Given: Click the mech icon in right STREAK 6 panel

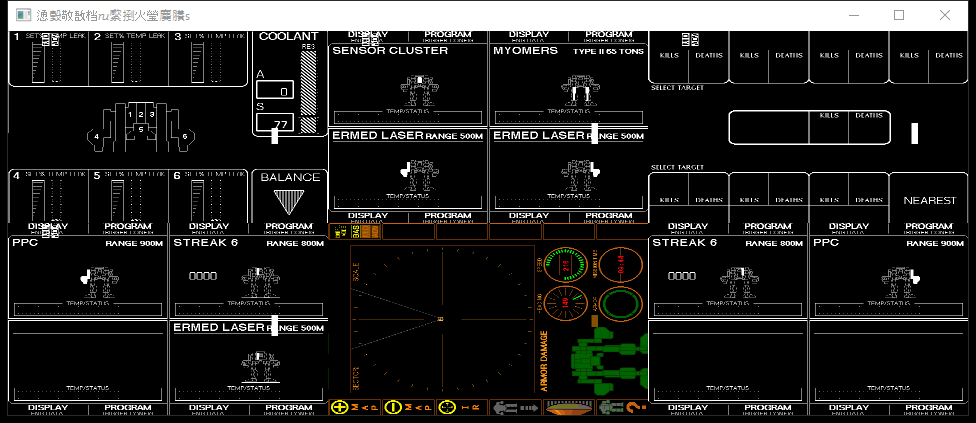Looking at the screenshot, I should [741, 282].
